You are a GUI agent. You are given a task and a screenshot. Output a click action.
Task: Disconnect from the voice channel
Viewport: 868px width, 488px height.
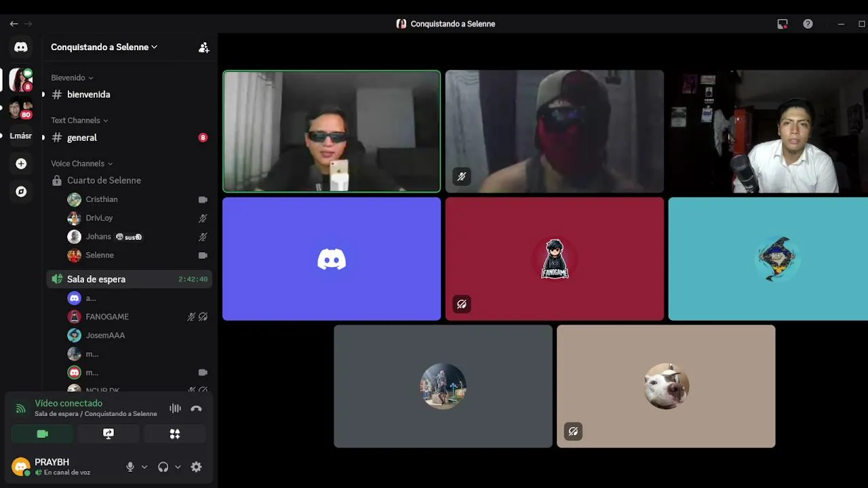196,408
